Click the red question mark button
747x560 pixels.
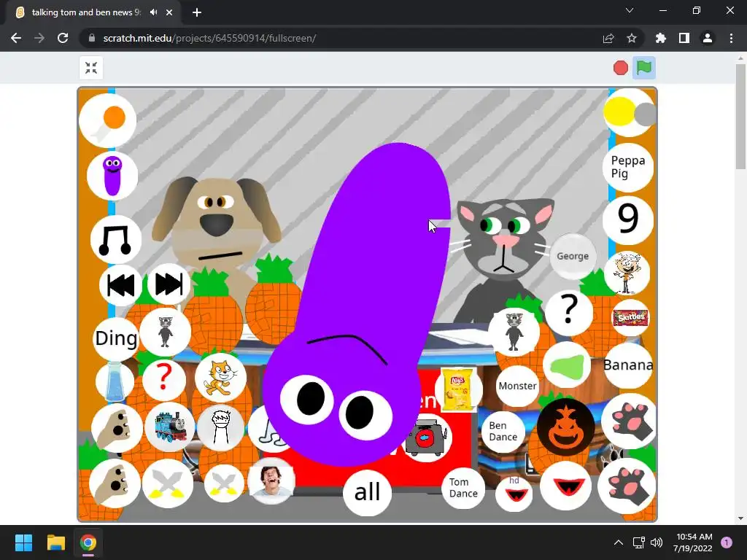(x=164, y=378)
